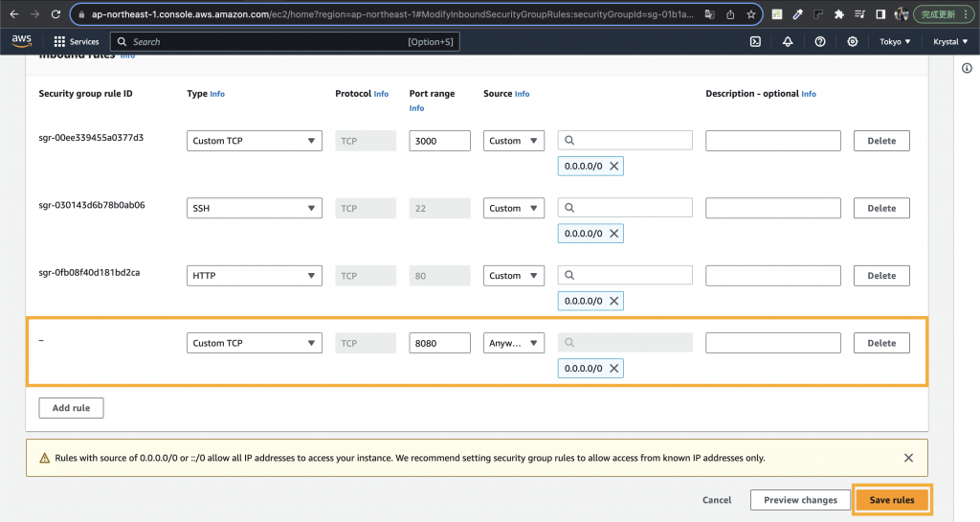
Task: Open the notifications bell
Action: 788,41
